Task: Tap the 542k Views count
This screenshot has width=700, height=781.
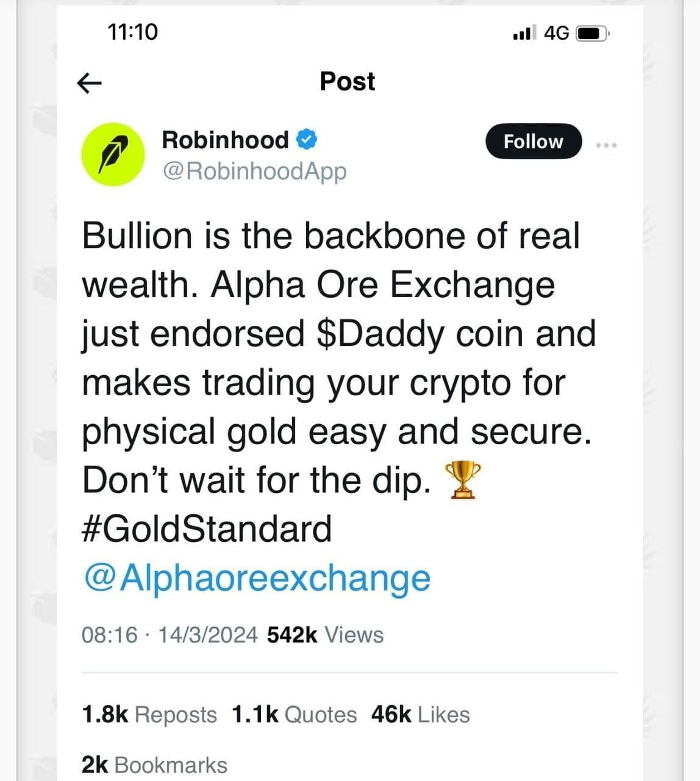Action: point(326,635)
